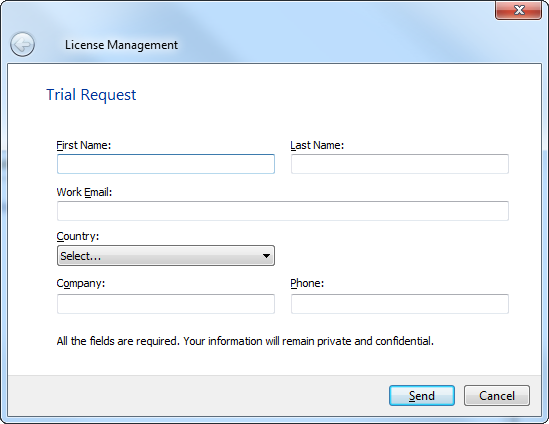Viewport: 549px width, 424px height.
Task: Click the Phone label text
Action: coord(307,283)
